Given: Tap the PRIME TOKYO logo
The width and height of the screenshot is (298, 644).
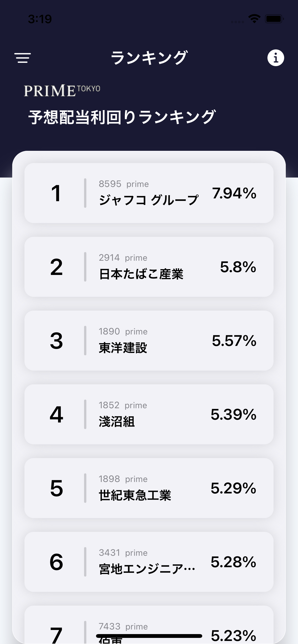Looking at the screenshot, I should click(x=62, y=91).
